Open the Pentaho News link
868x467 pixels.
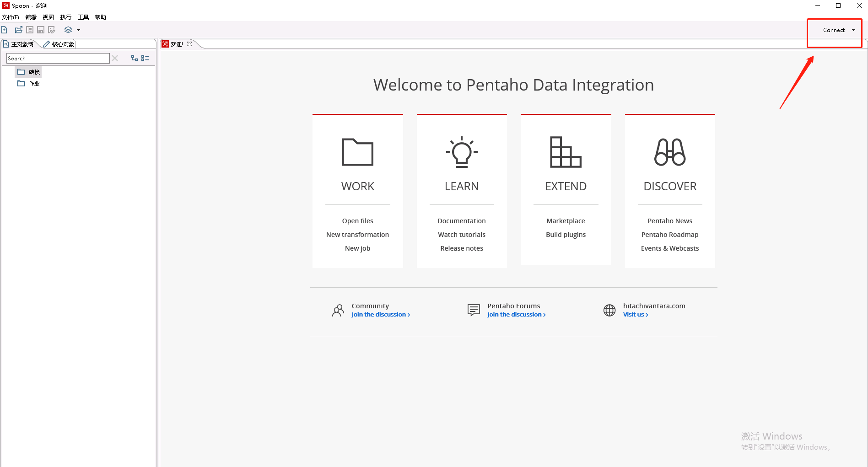point(670,221)
